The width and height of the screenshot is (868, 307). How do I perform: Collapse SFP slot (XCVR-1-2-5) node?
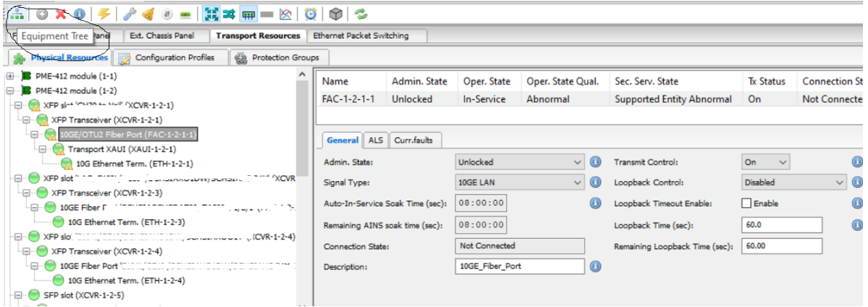[x=17, y=295]
